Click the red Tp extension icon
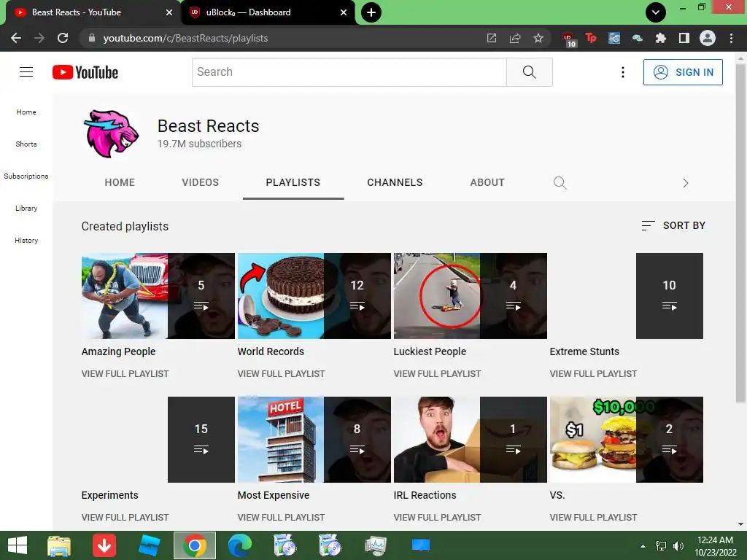Viewport: 747px width, 560px height. (x=591, y=38)
